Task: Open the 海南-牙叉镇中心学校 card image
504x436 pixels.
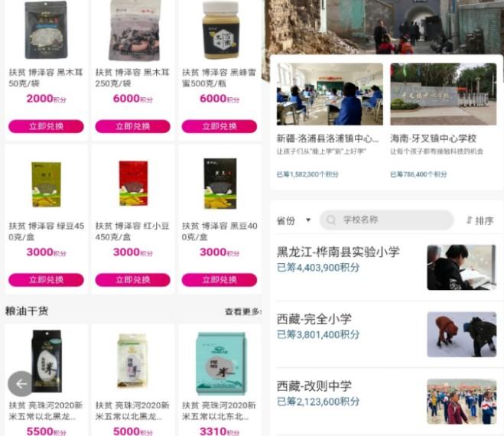Action: [444, 94]
